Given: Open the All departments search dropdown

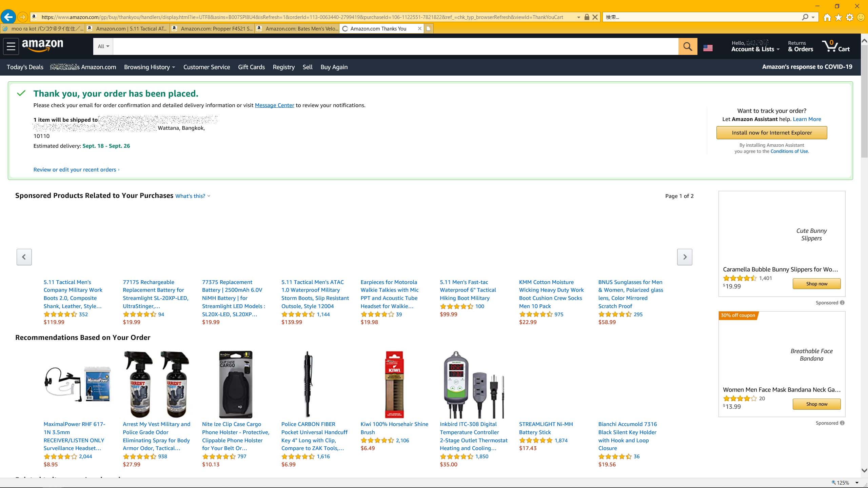Looking at the screenshot, I should coord(103,46).
